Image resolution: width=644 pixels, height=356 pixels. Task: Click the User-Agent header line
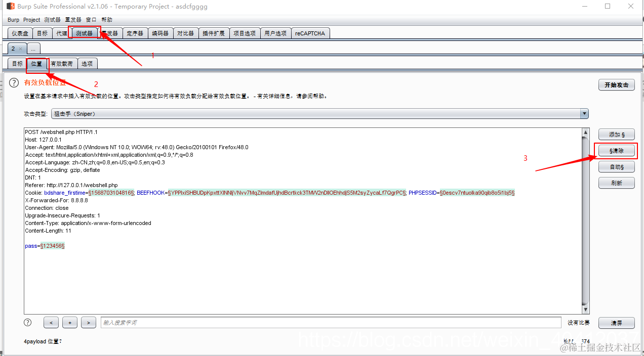(137, 147)
